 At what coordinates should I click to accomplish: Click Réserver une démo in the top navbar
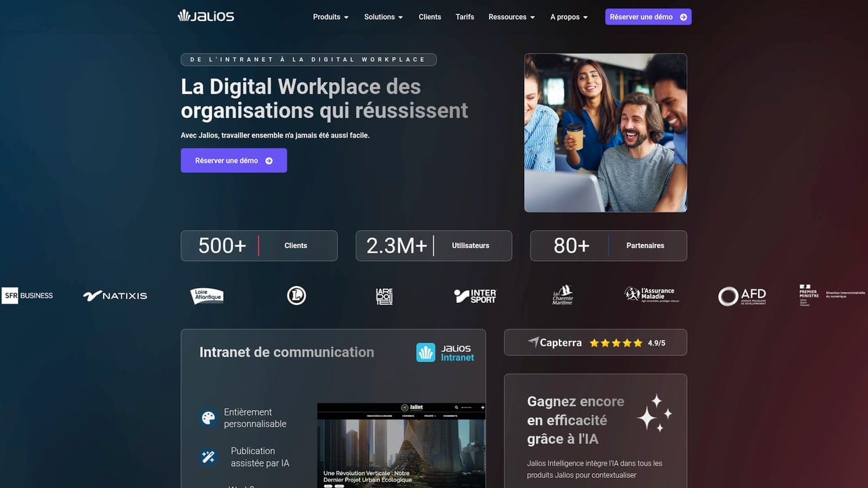point(648,16)
